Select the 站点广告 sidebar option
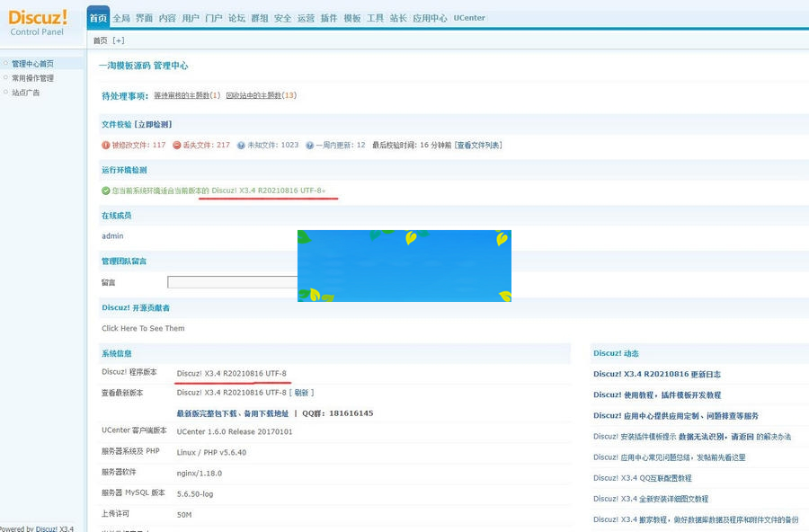809x532 pixels. [27, 93]
